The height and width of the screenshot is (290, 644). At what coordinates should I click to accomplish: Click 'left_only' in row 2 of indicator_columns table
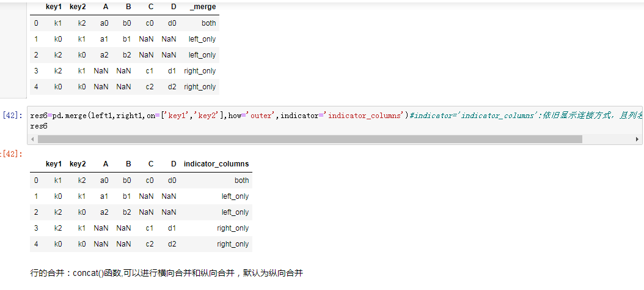click(x=235, y=212)
